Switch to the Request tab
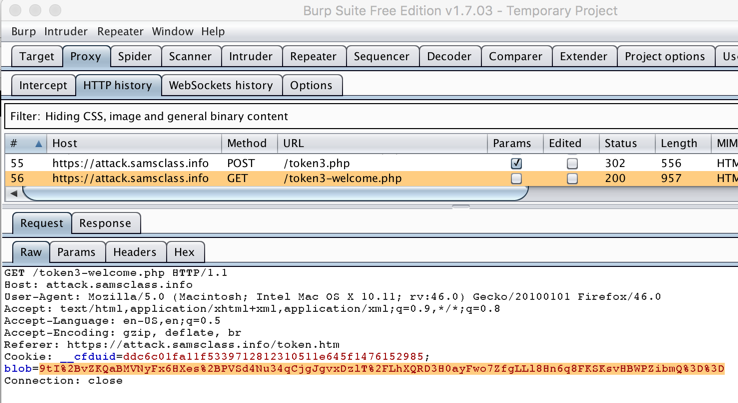 (x=41, y=223)
